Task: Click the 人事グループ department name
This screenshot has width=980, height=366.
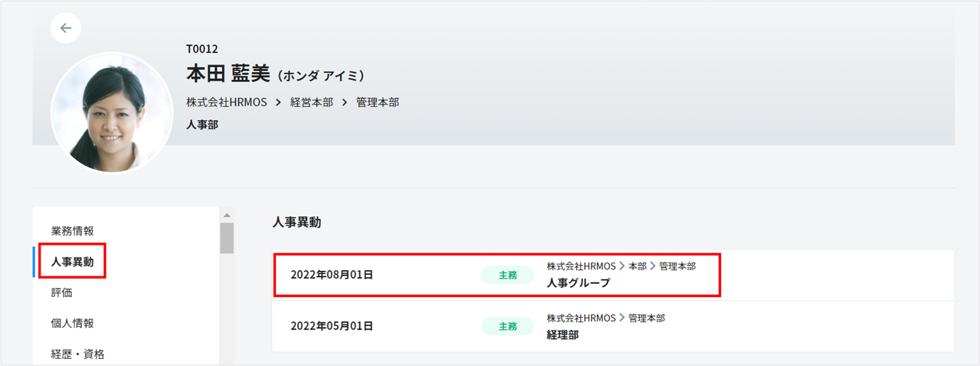Action: (579, 283)
